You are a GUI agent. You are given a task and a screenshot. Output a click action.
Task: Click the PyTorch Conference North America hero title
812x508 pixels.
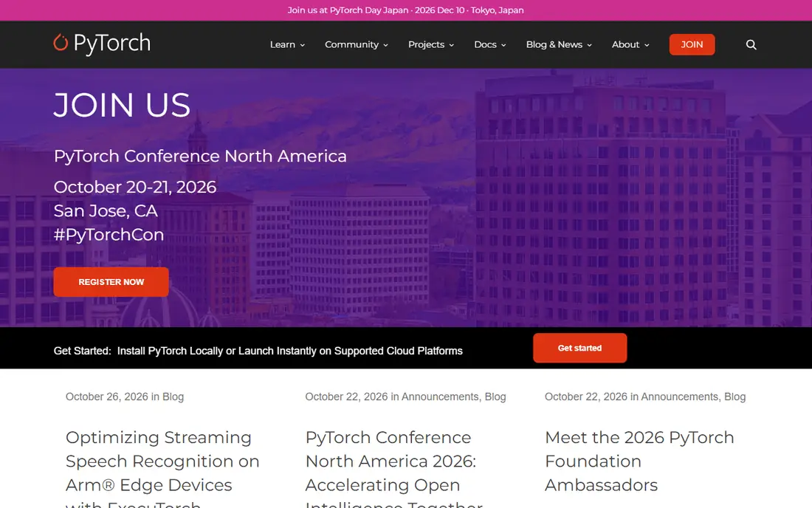point(200,156)
